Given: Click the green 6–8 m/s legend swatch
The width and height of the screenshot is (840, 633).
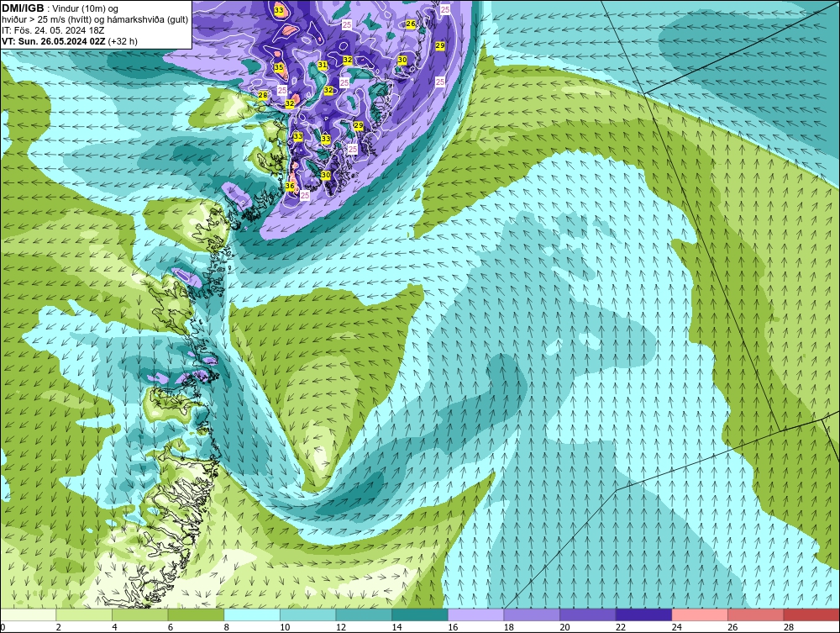Looking at the screenshot, I should pyautogui.click(x=196, y=615).
